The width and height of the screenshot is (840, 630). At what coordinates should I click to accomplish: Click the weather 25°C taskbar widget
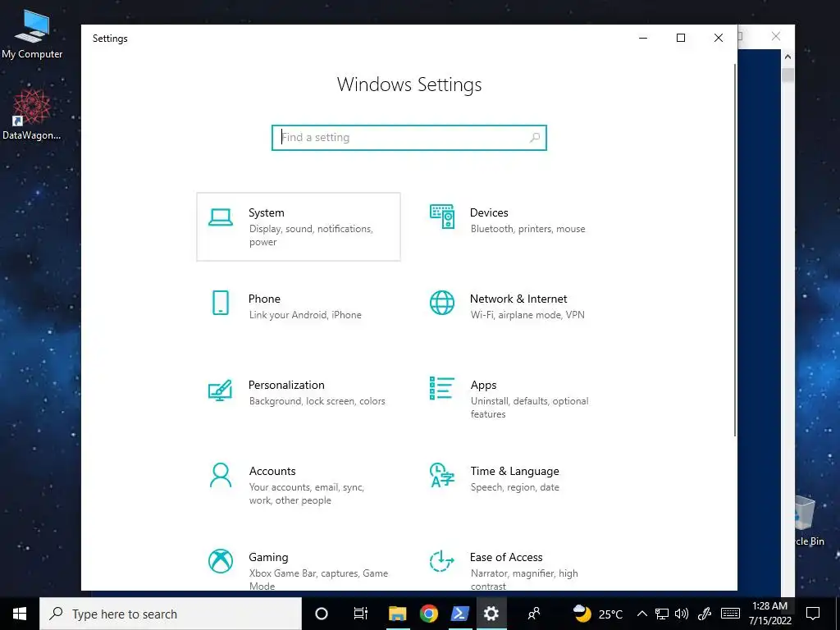(x=598, y=614)
